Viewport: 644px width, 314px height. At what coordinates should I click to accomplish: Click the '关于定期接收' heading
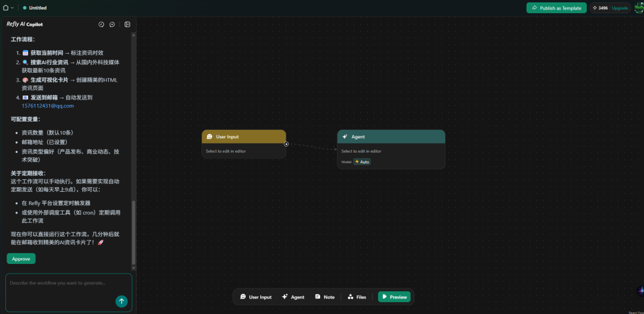(x=29, y=173)
